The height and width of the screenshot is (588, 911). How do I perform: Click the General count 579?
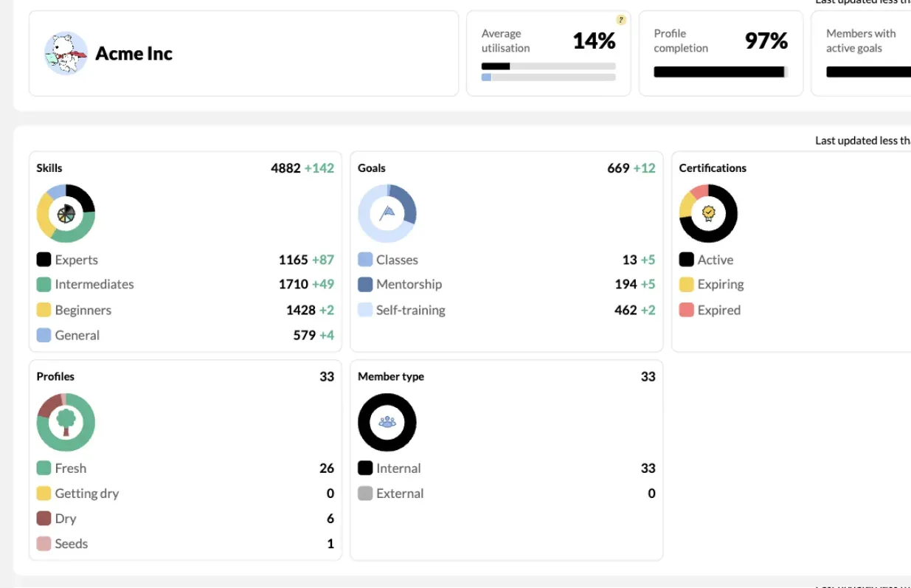pos(305,335)
